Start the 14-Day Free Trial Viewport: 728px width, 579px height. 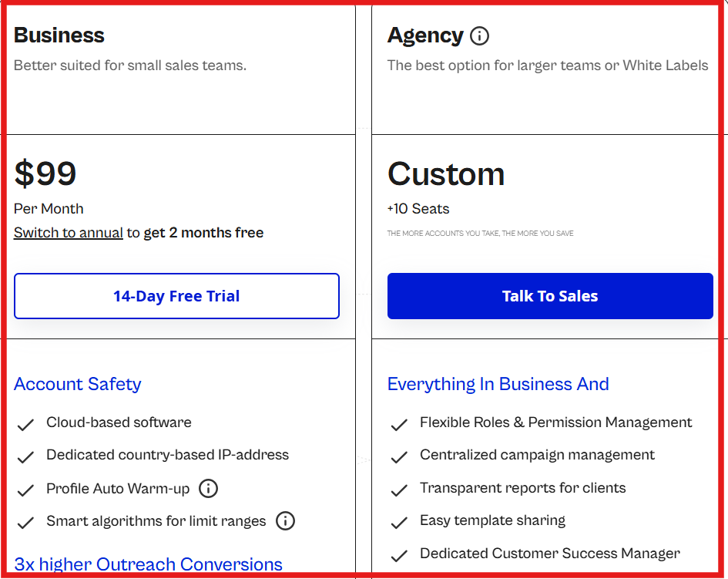pos(176,296)
